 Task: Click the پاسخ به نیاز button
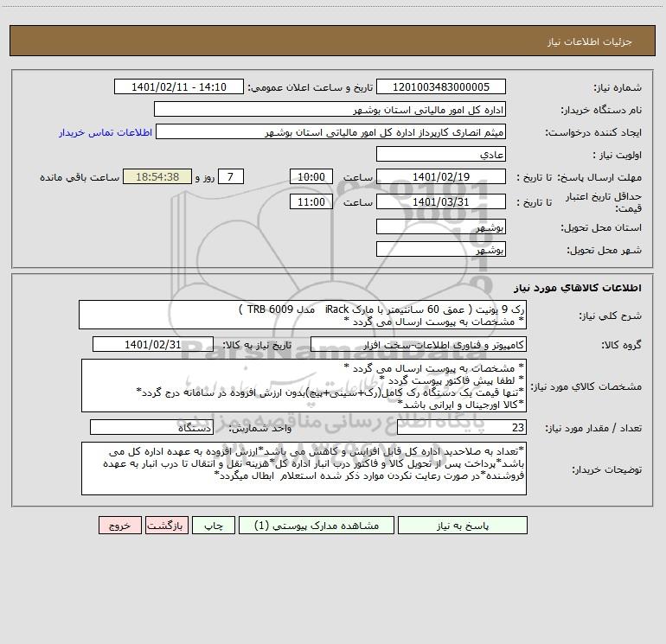463,525
